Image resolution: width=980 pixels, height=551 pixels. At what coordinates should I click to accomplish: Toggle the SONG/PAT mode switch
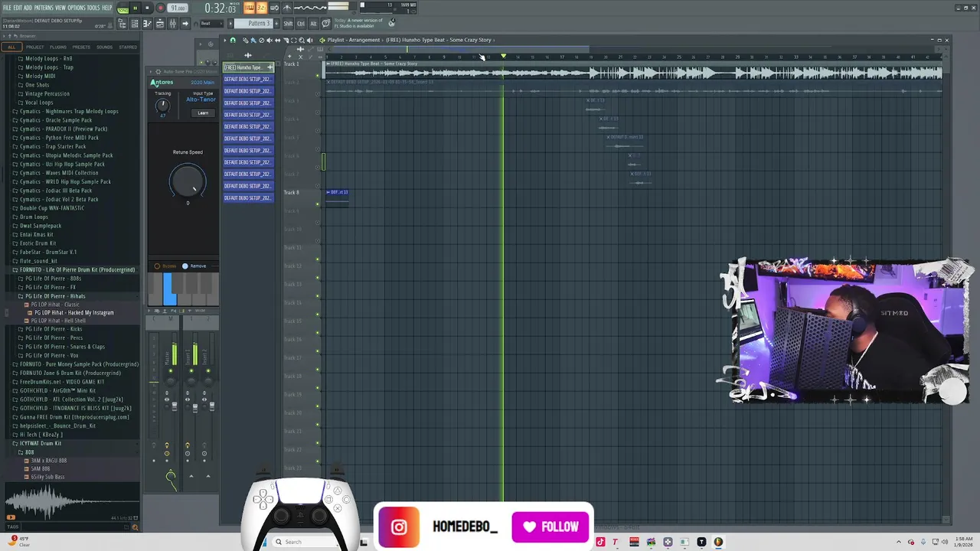click(x=122, y=8)
